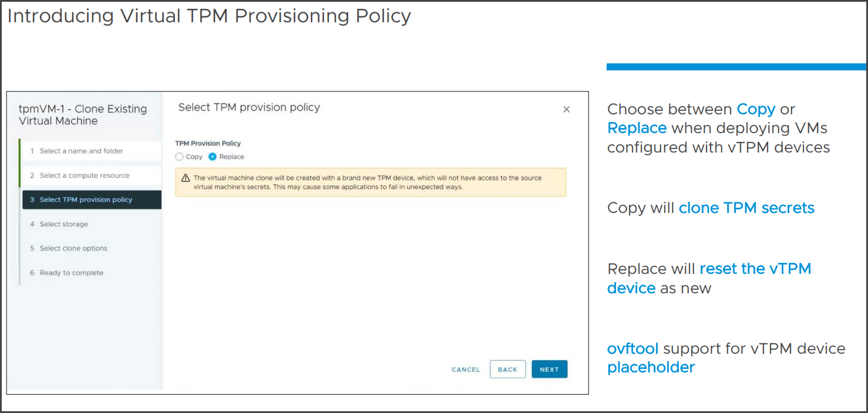Image resolution: width=868 pixels, height=413 pixels.
Task: Close the Select TPM provision policy dialog
Action: [x=566, y=109]
